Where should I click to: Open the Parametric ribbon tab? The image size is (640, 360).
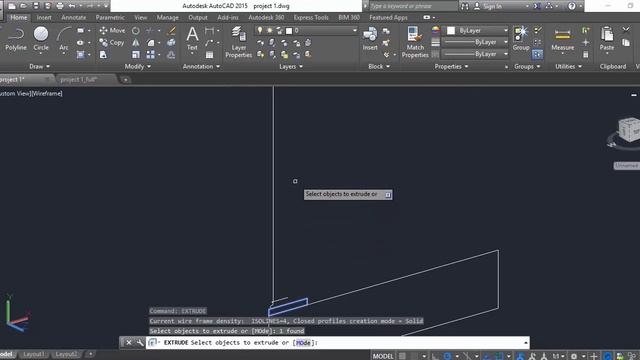click(110, 18)
